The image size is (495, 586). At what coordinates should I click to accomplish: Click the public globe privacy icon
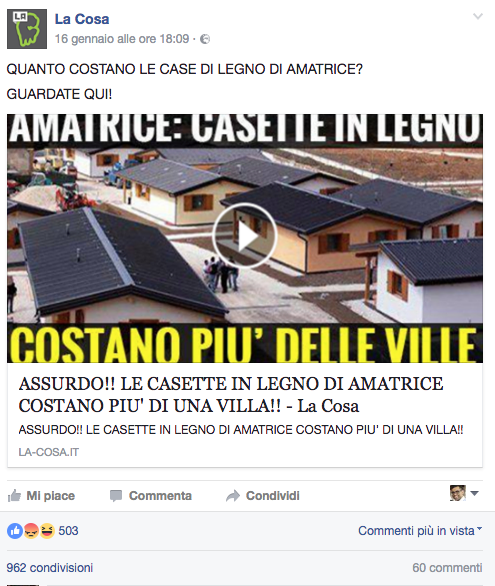(205, 39)
